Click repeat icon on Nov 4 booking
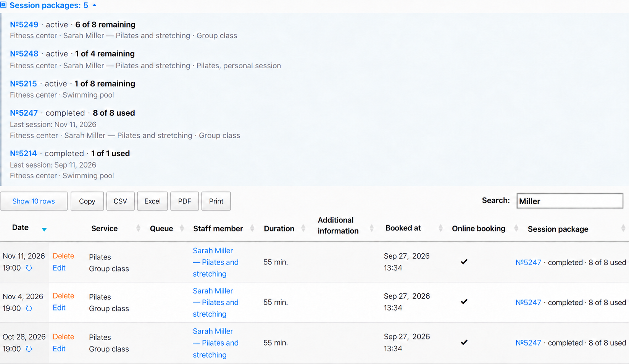Image resolution: width=629 pixels, height=364 pixels. 29,308
